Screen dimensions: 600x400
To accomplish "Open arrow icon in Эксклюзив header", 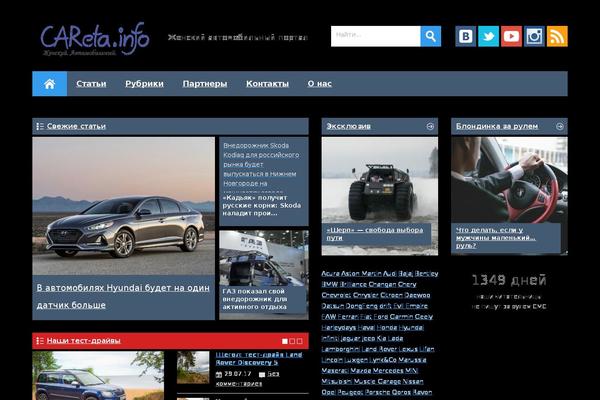I will click(430, 126).
